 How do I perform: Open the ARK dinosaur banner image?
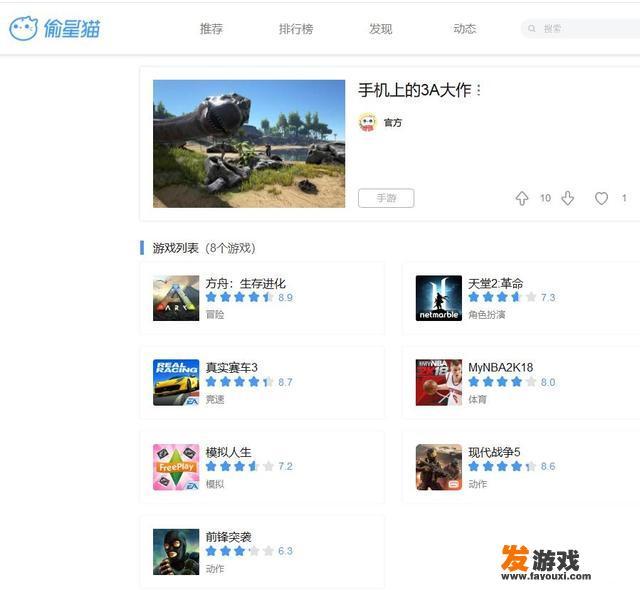[249, 144]
